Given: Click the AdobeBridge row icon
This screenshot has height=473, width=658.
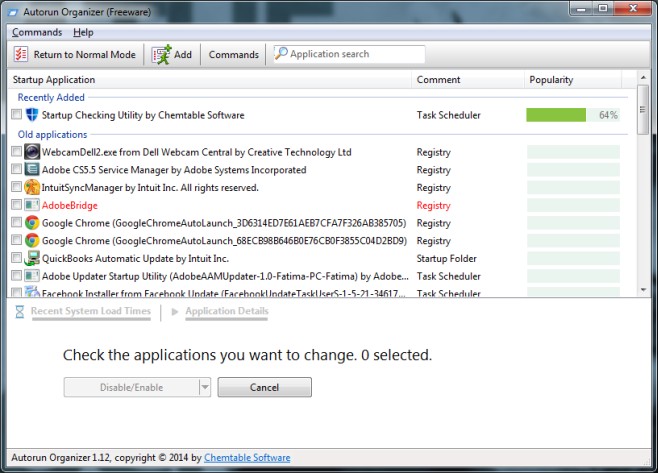Looking at the screenshot, I should tap(32, 205).
